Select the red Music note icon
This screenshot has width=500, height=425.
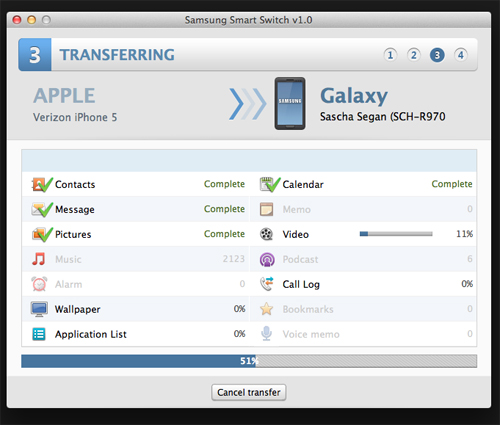click(x=39, y=259)
